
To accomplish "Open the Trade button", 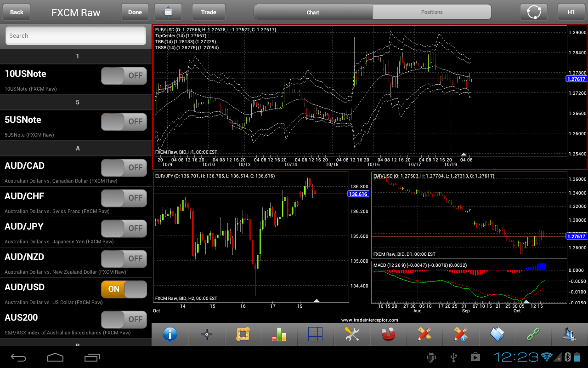I will pos(209,12).
